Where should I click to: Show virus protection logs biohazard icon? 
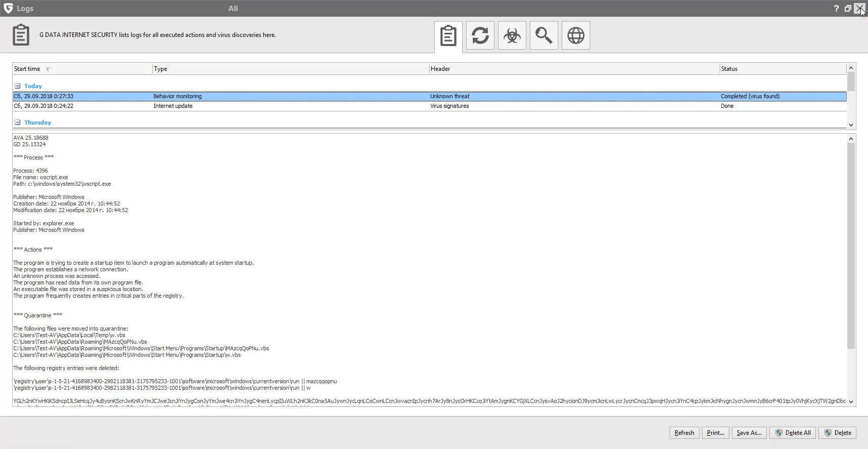tap(512, 35)
